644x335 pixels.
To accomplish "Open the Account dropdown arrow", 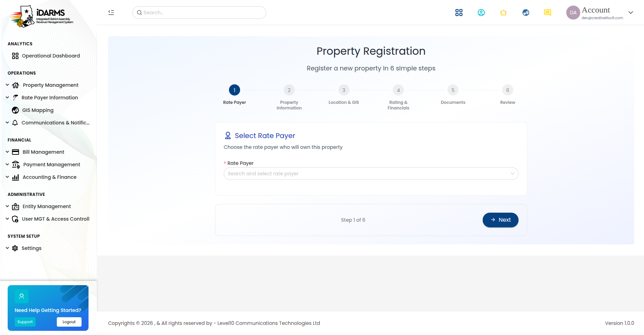I will click(x=631, y=13).
